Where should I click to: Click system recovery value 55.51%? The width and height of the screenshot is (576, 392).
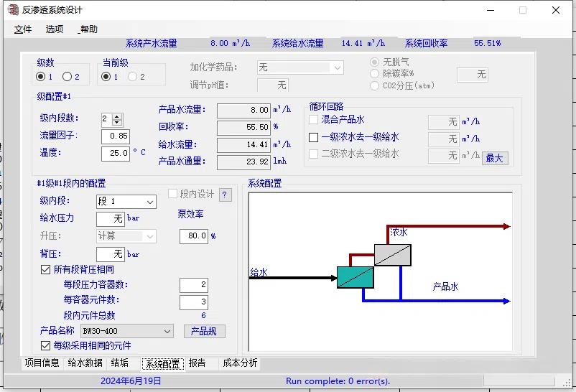(x=487, y=43)
